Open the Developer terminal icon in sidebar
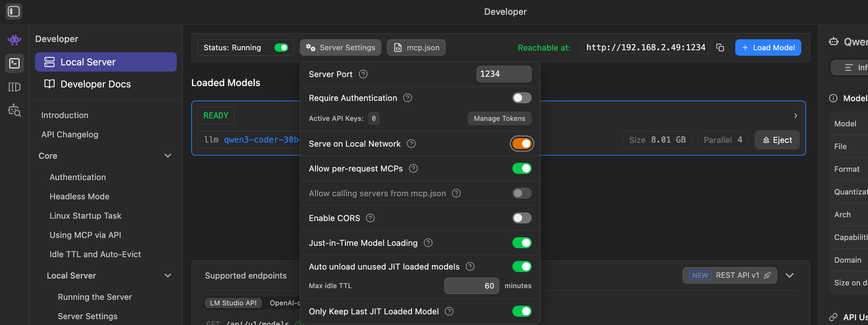Screen dimensions: 868x325 coord(14,63)
